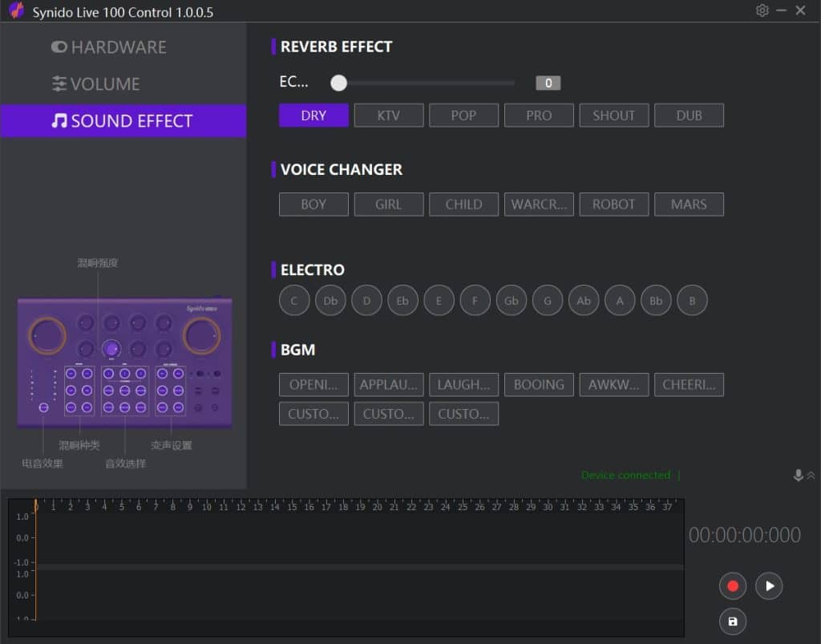Open the HARDWARE tab
Image resolution: width=821 pixels, height=644 pixels.
(109, 47)
